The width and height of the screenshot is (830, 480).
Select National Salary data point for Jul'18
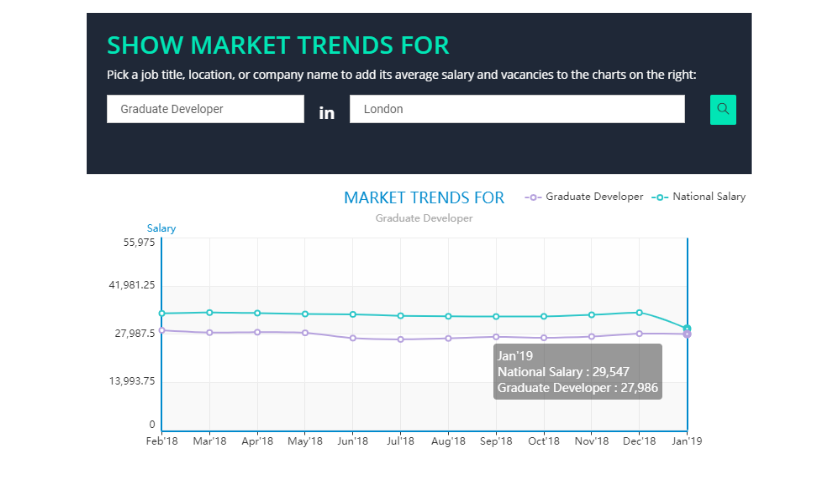click(x=401, y=316)
